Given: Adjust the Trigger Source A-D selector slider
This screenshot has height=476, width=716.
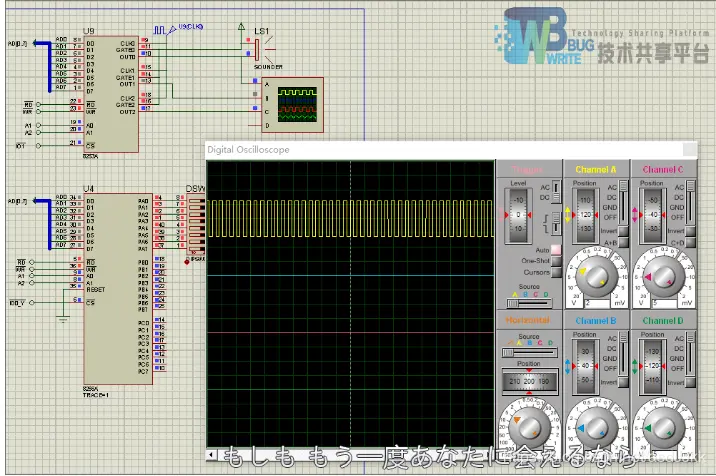Looking at the screenshot, I should tap(529, 303).
